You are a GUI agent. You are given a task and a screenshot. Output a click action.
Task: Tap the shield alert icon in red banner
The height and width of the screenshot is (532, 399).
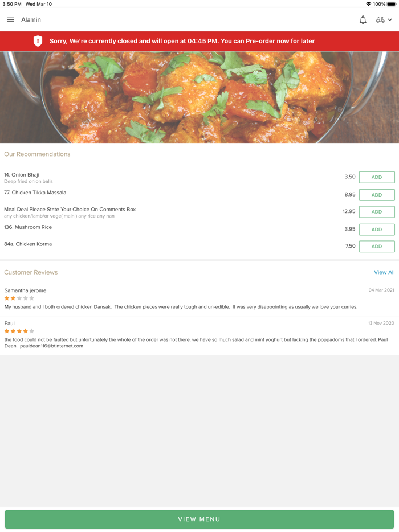pos(38,41)
